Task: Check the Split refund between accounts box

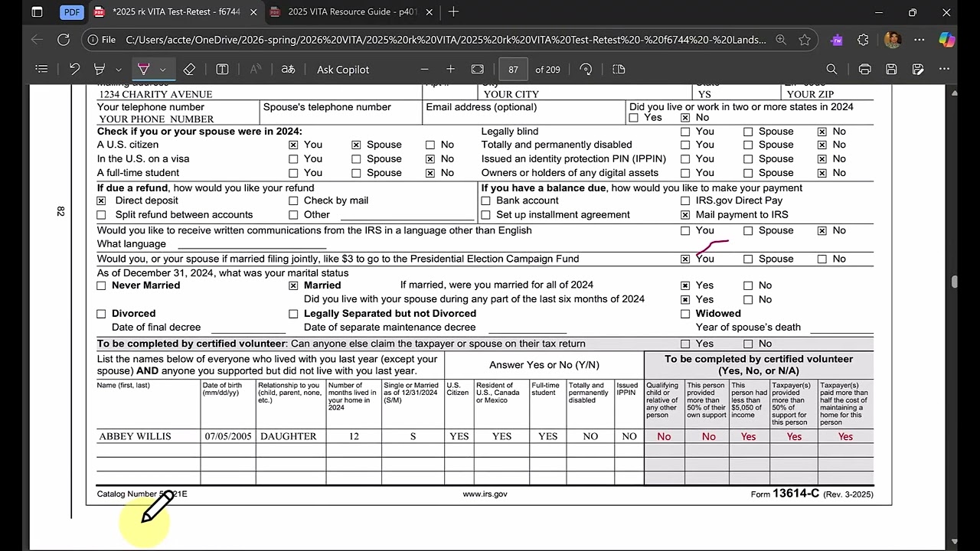Action: pyautogui.click(x=101, y=215)
